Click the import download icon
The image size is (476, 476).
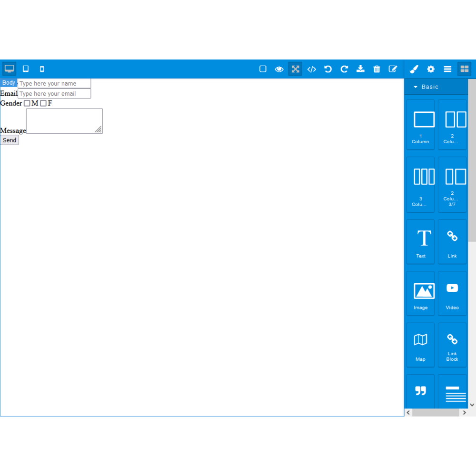tap(360, 69)
